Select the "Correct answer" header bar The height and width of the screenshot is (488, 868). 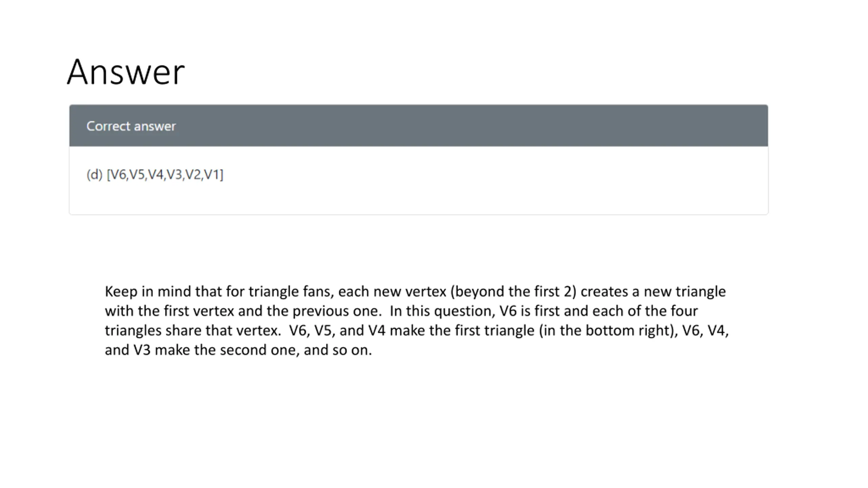click(x=419, y=126)
